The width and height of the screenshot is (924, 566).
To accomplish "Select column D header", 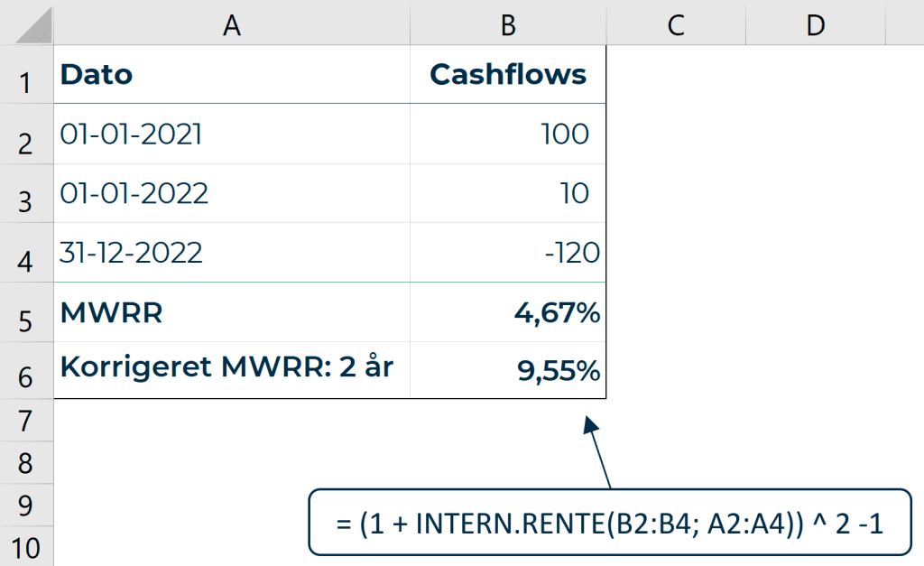I will pyautogui.click(x=816, y=23).
